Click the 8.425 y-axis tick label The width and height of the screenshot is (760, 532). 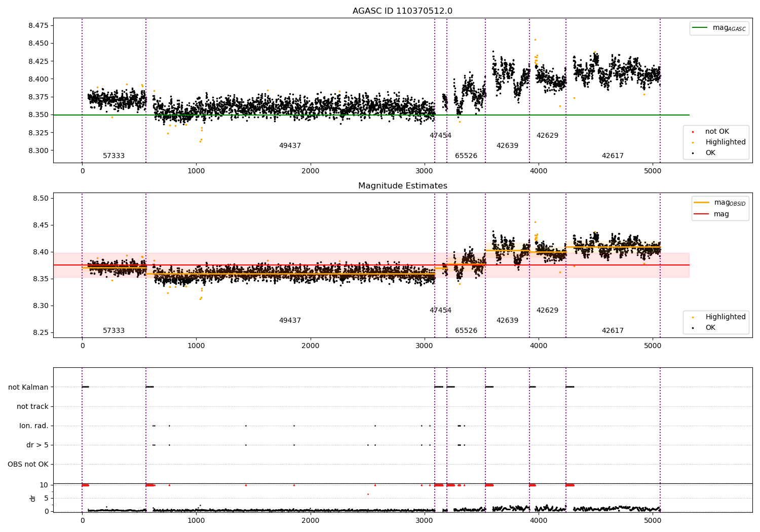(x=39, y=61)
